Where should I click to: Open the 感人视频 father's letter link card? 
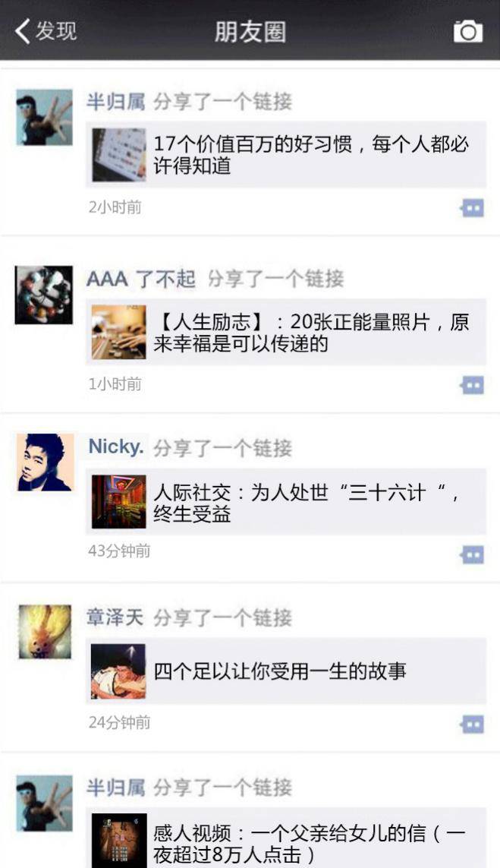pos(286,838)
